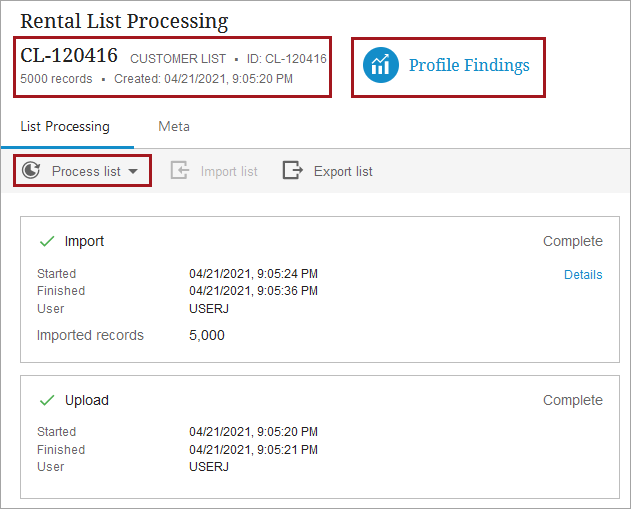Open the Profile Findings link
631x509 pixels.
point(469,66)
